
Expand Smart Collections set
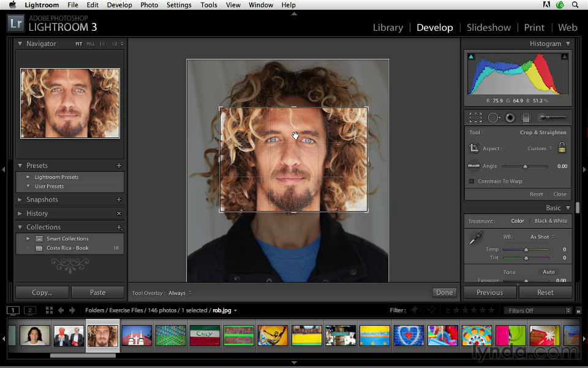tap(28, 239)
